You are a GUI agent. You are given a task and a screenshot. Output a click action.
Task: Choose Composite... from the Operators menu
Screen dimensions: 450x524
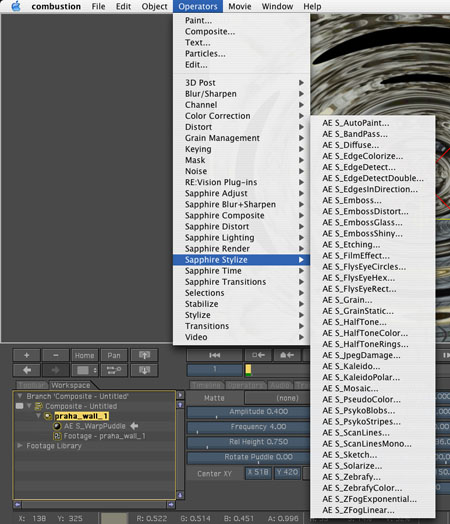241,31
